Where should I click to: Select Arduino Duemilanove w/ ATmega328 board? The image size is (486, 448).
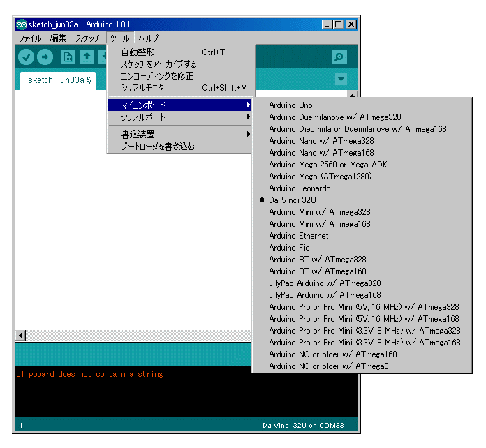362,117
